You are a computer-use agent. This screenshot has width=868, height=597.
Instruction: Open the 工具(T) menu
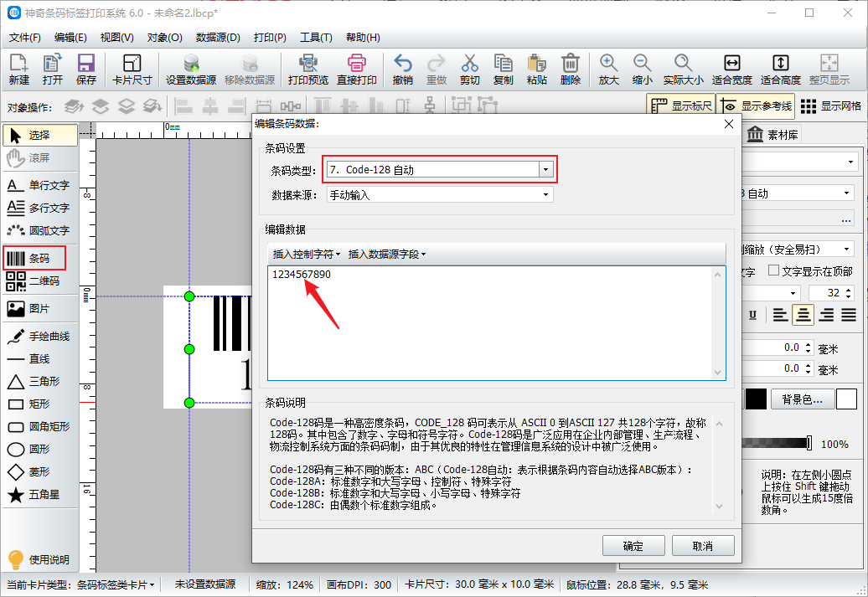tap(316, 38)
